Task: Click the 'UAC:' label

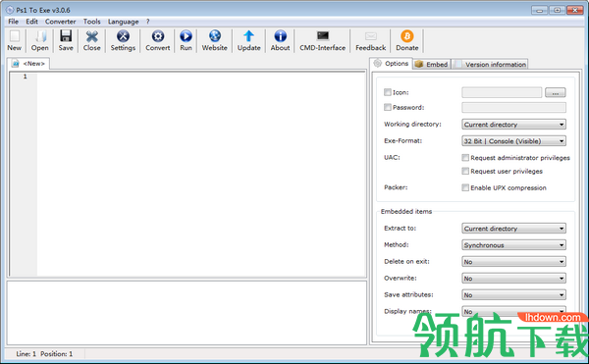Action: [x=392, y=157]
